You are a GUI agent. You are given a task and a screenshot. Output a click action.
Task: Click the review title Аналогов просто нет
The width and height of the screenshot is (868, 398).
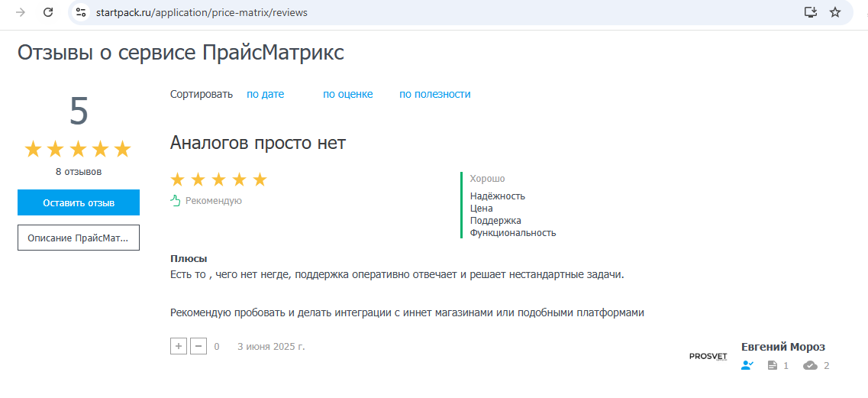point(258,143)
